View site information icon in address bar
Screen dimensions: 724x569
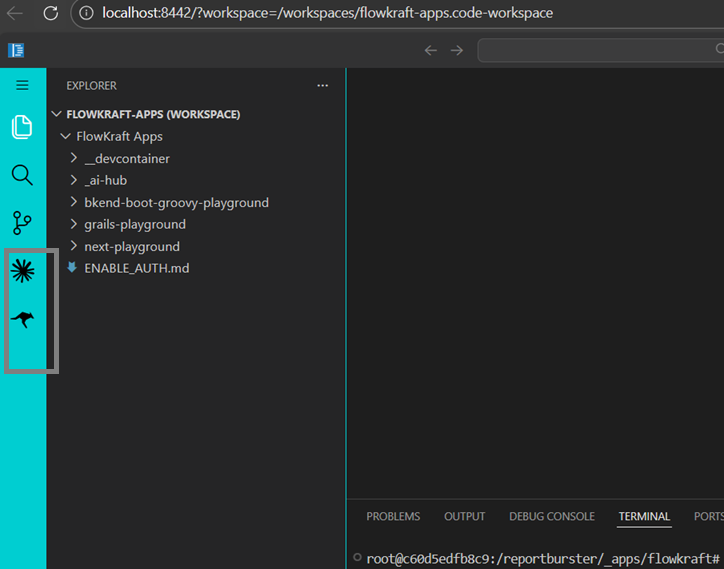[86, 13]
